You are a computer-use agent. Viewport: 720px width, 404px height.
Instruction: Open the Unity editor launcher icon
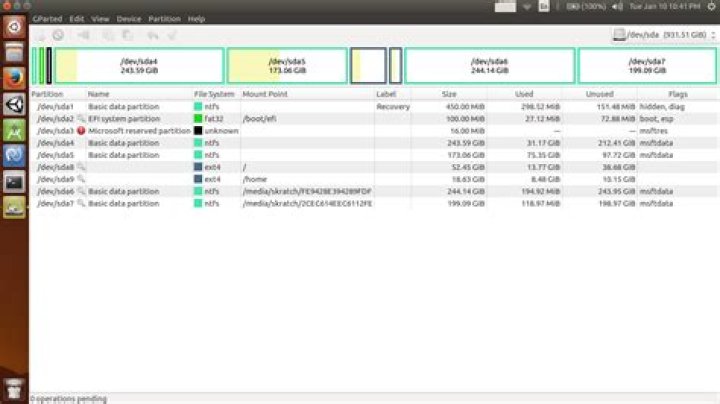pyautogui.click(x=14, y=105)
